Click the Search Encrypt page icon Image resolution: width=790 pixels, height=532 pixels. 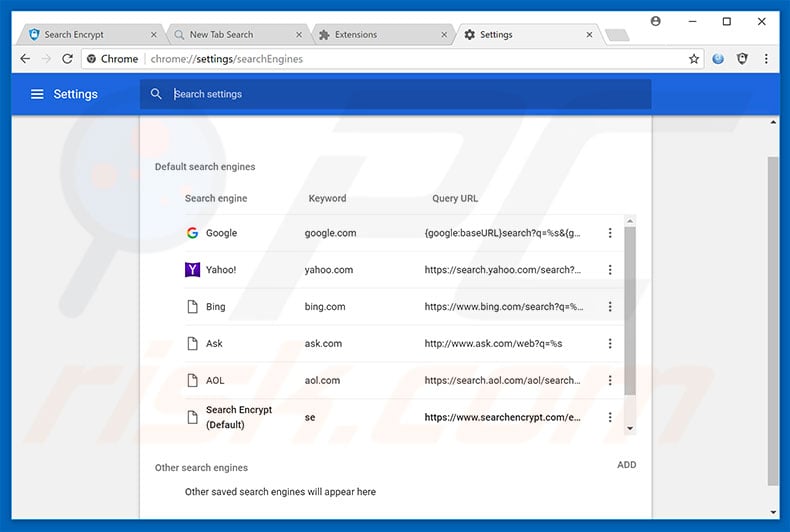pyautogui.click(x=192, y=417)
